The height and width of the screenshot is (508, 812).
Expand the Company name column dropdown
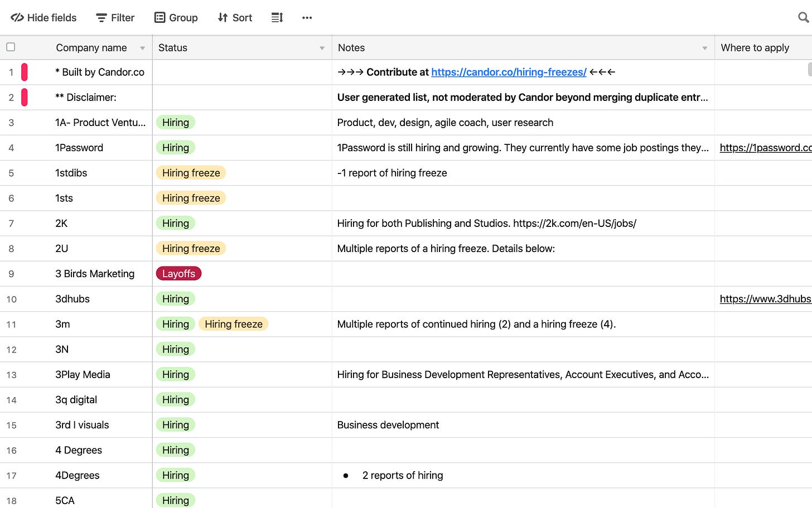pos(143,49)
